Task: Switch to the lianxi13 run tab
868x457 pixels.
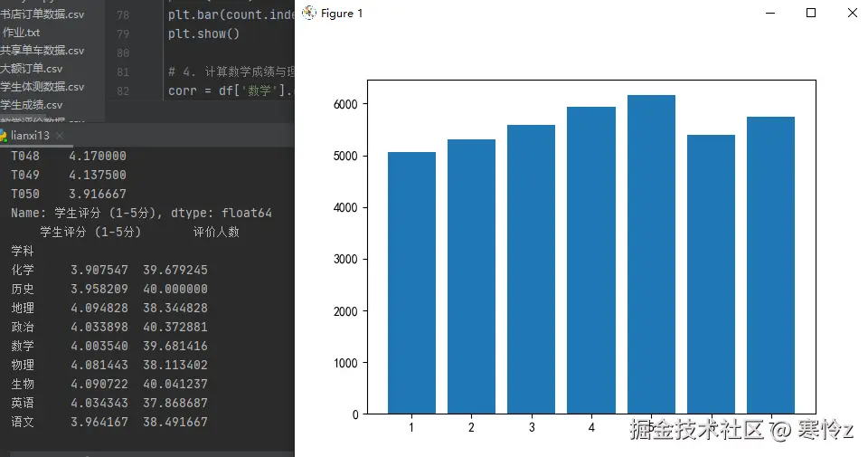Action: coord(30,135)
